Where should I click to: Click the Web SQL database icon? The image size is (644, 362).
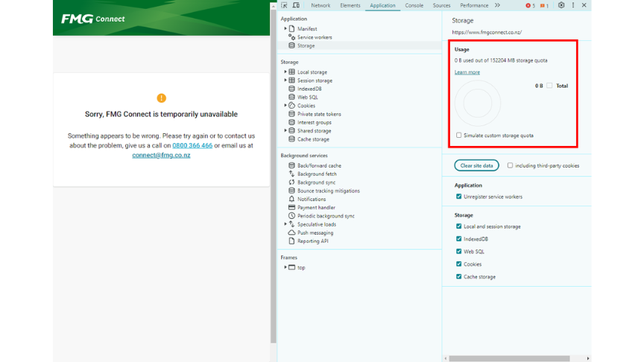point(291,98)
